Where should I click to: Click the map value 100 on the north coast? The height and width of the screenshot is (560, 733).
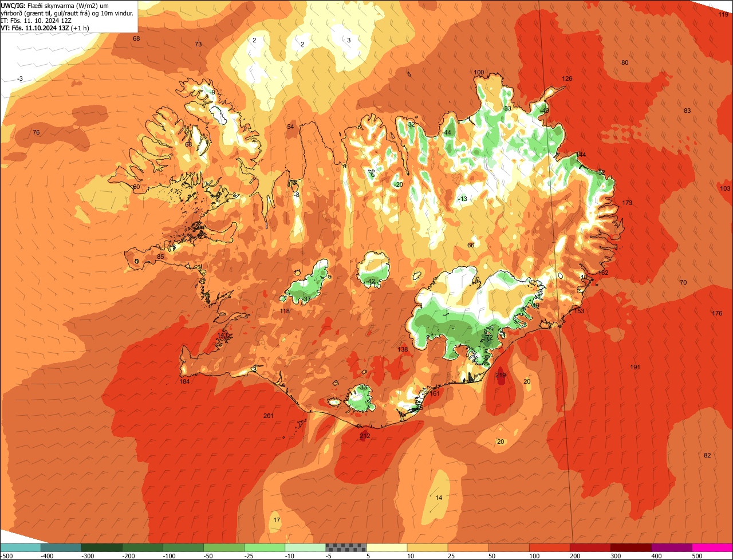click(x=479, y=72)
